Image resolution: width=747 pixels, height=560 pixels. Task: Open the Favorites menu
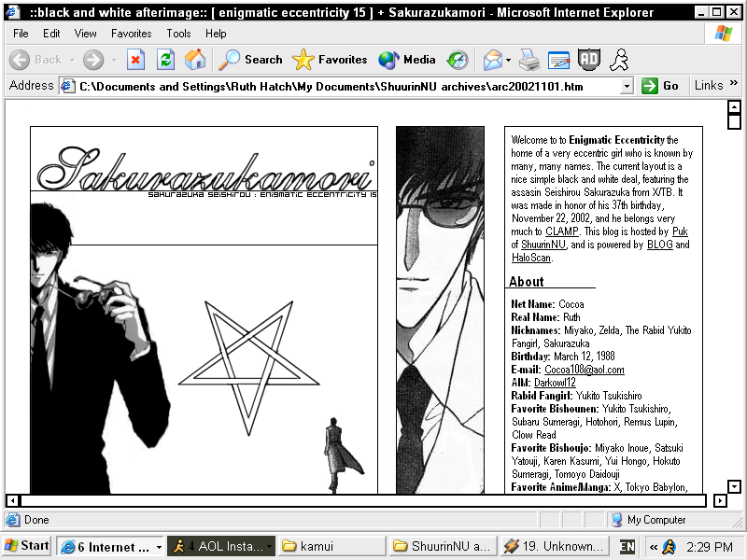click(x=131, y=34)
